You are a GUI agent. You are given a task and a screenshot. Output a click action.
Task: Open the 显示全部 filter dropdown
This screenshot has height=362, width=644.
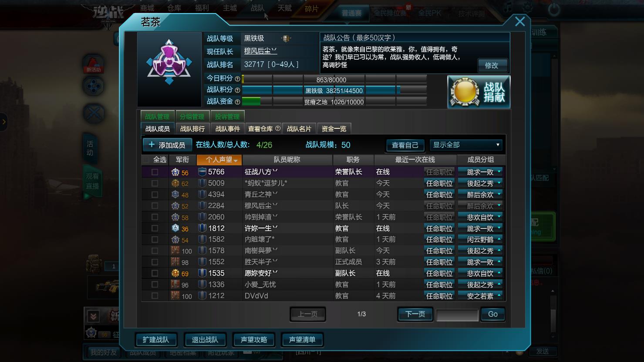[466, 145]
